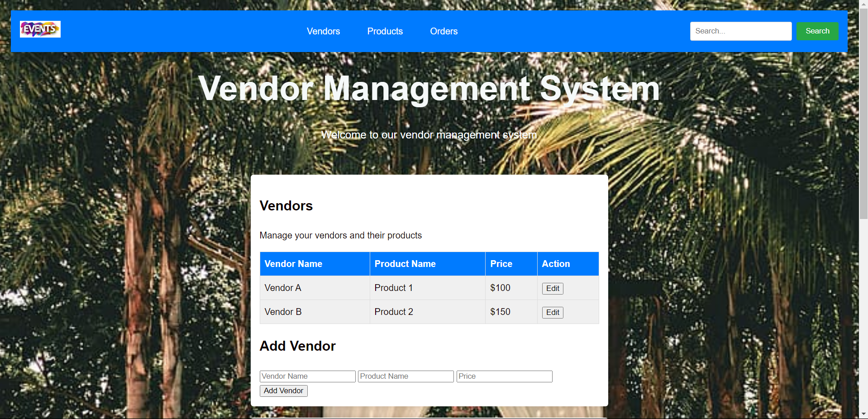Click Edit for Vendor B

(x=552, y=313)
